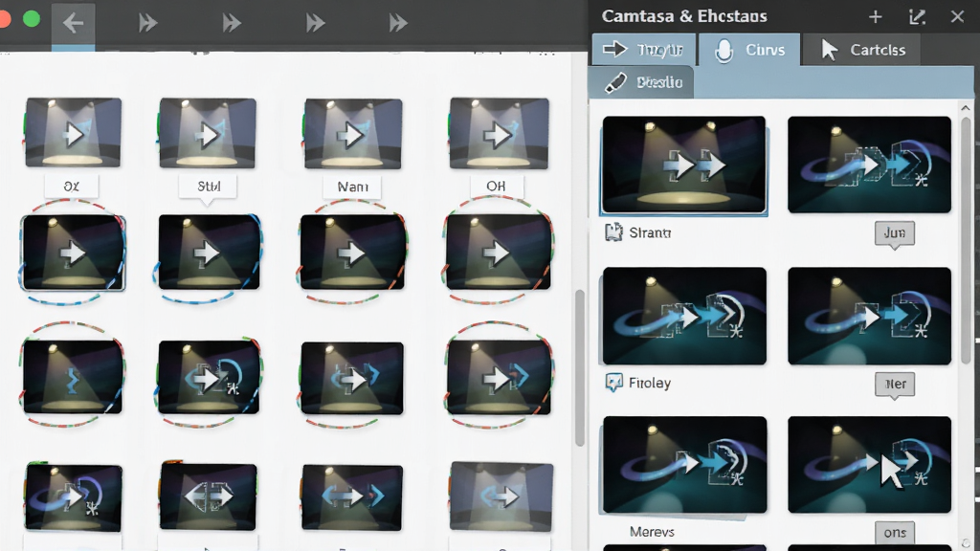Select the spotlight thumbnail above the OX label
The image size is (980, 551).
[x=73, y=132]
